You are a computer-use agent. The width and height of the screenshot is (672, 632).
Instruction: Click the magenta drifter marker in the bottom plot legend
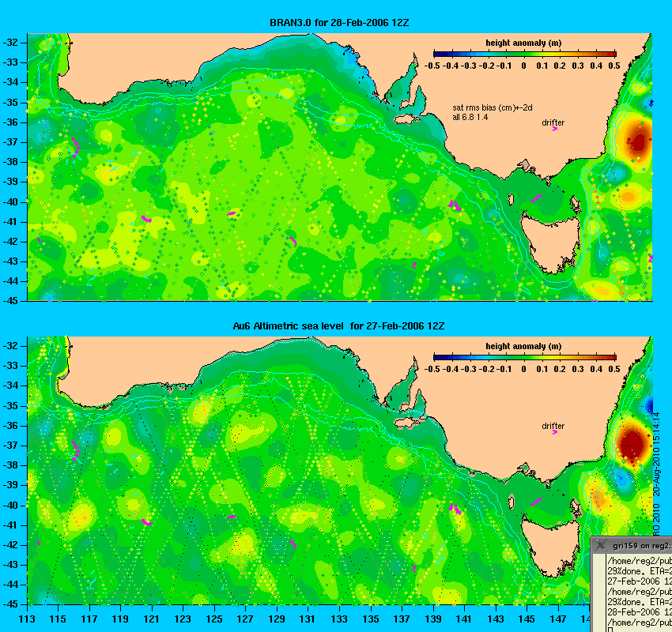554,432
